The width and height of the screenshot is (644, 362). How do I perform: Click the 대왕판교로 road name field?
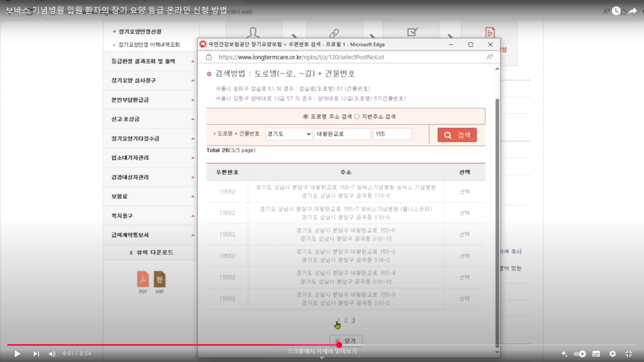tap(342, 134)
